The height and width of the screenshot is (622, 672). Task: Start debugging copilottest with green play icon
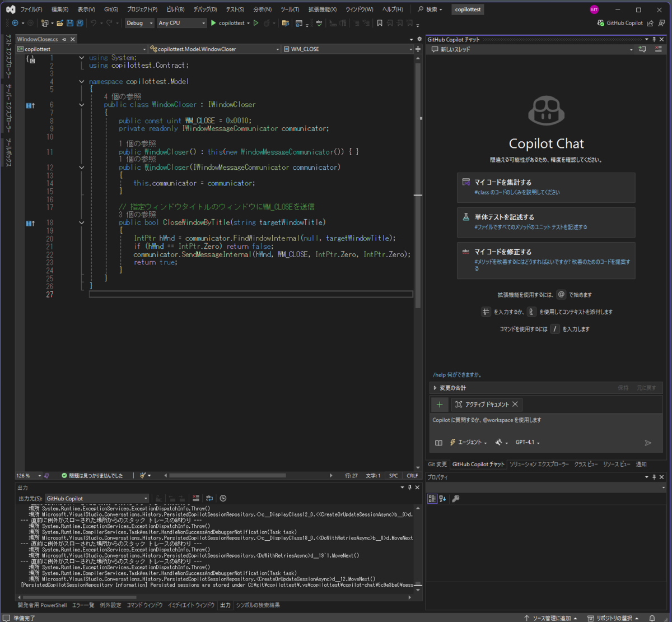[213, 23]
